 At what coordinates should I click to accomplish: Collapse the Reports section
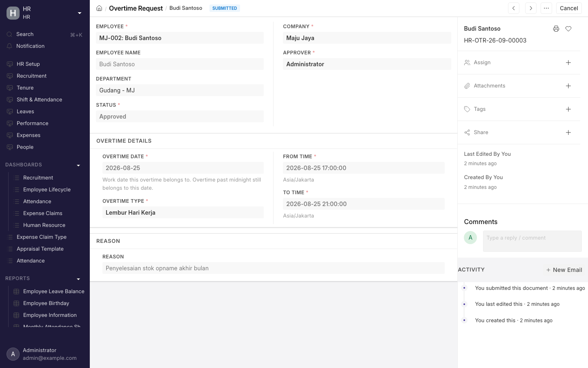click(78, 279)
